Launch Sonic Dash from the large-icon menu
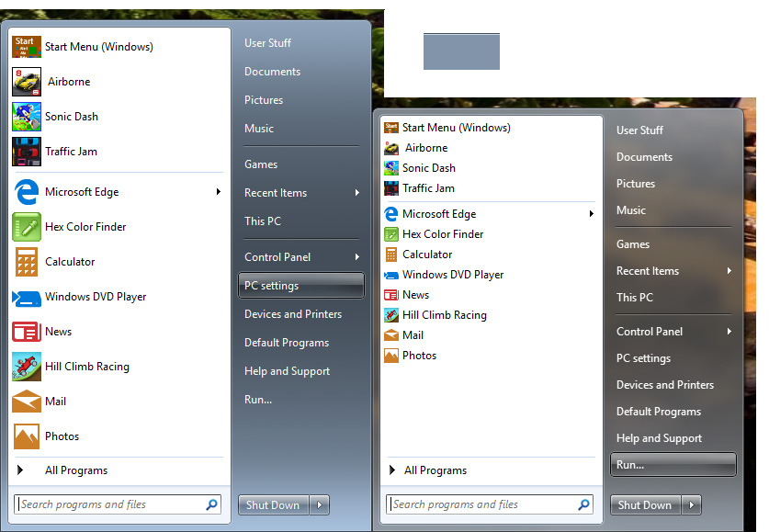Screen dimensions: 769x532 (27, 117)
